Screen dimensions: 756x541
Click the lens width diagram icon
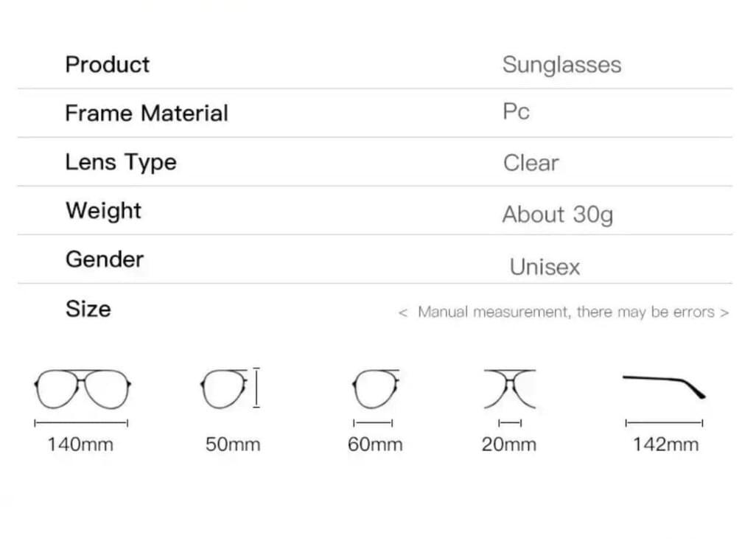click(x=375, y=388)
